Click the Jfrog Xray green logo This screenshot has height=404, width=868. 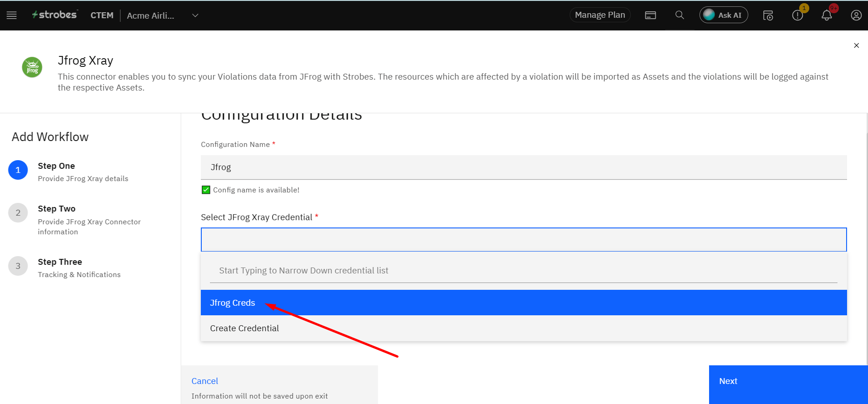pyautogui.click(x=32, y=67)
